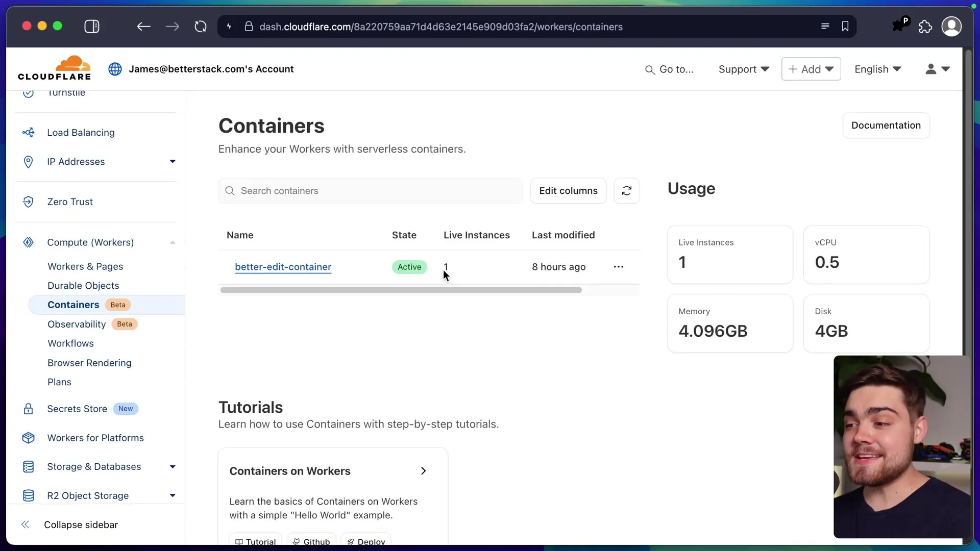Open Turnstile in sidebar
This screenshot has width=980, height=551.
(66, 93)
